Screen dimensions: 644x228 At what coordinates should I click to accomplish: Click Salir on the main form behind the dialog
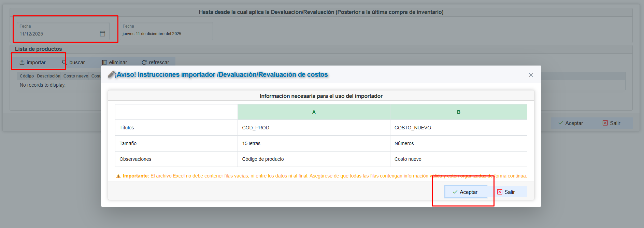[x=611, y=123]
